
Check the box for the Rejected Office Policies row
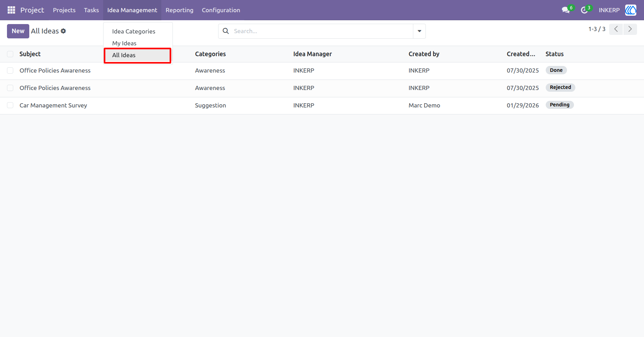[x=10, y=88]
